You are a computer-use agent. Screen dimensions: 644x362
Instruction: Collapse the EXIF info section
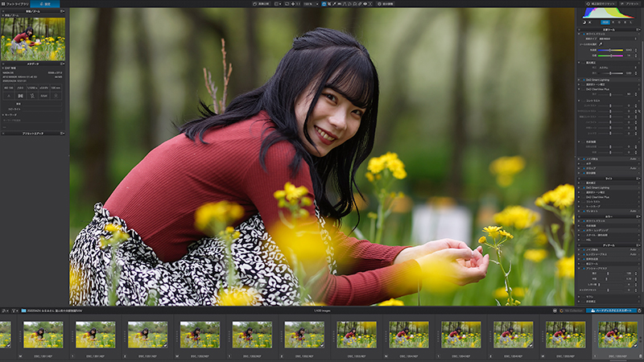(x=3, y=68)
